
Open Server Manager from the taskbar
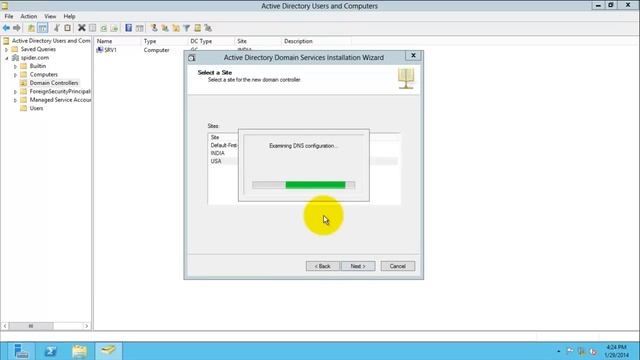(21, 351)
